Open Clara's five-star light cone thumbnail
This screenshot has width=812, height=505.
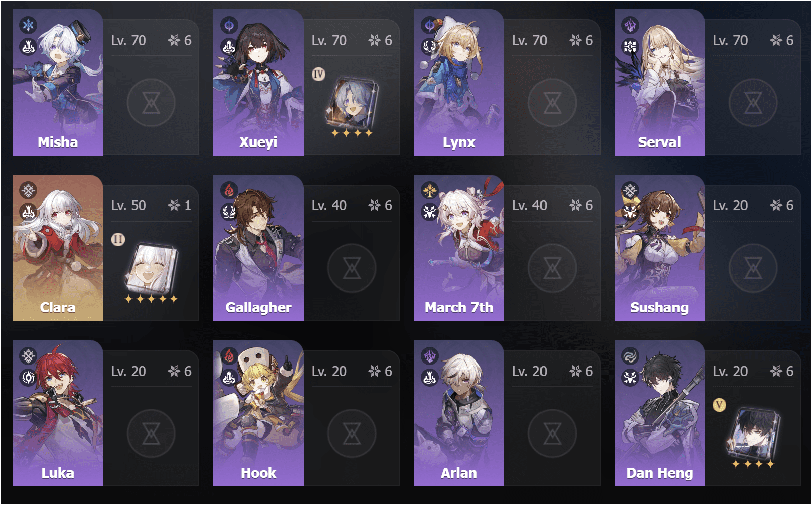pyautogui.click(x=151, y=269)
